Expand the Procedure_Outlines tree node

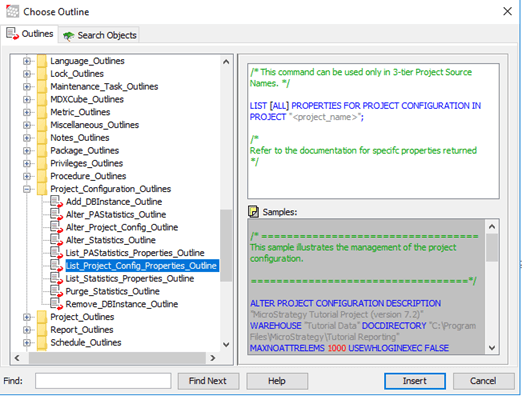[27, 176]
